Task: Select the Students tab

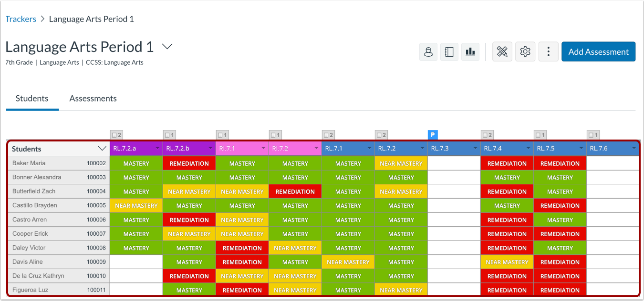Action: pyautogui.click(x=32, y=98)
